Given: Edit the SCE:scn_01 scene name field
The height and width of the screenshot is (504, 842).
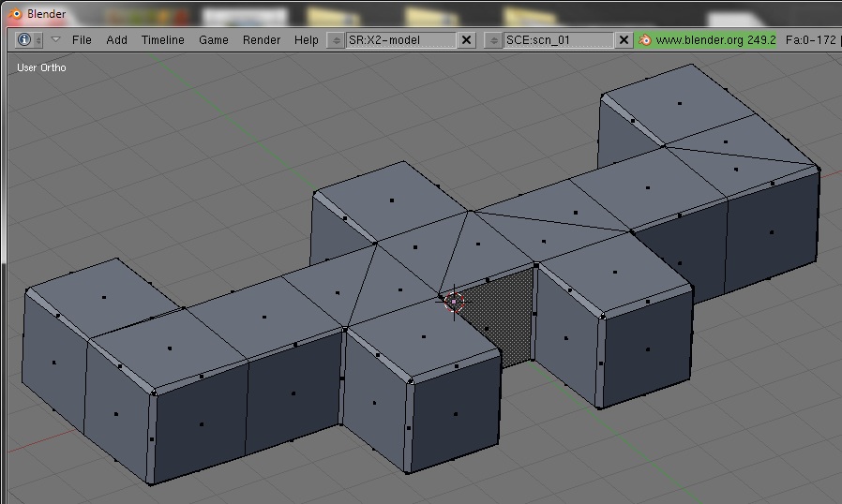Looking at the screenshot, I should (558, 40).
